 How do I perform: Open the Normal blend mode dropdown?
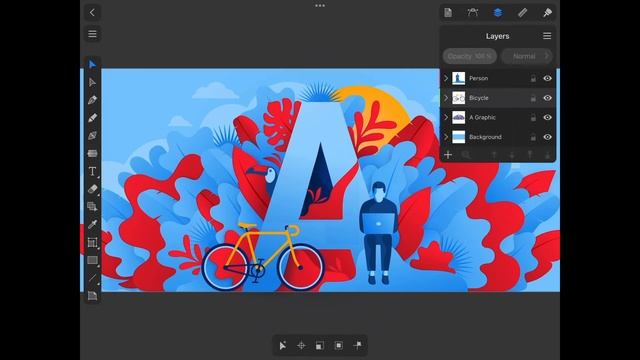(x=527, y=56)
